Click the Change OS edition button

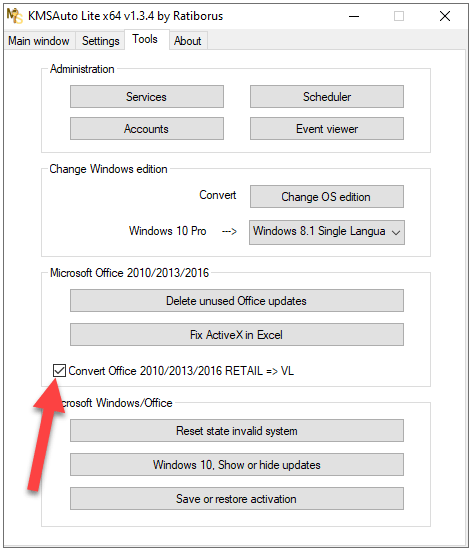[327, 196]
